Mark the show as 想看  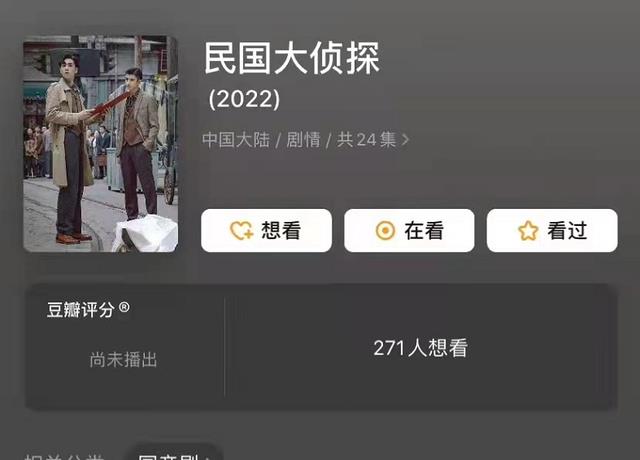[x=266, y=231]
